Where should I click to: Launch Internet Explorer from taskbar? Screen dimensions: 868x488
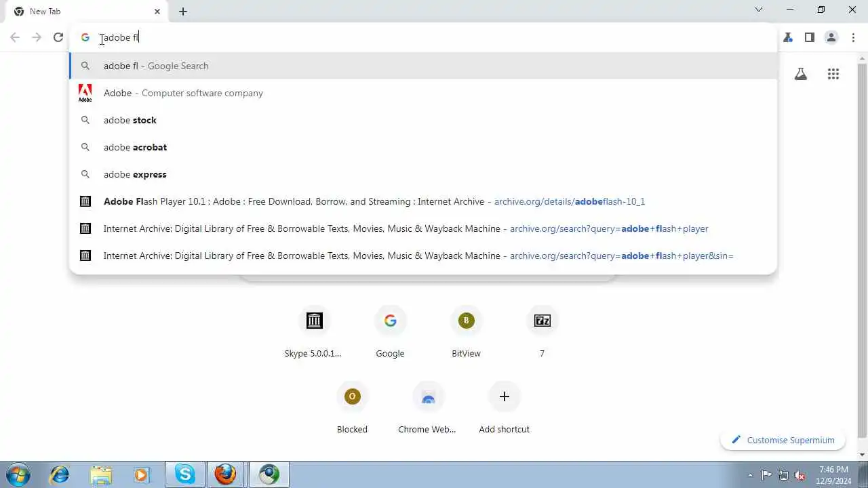(60, 474)
